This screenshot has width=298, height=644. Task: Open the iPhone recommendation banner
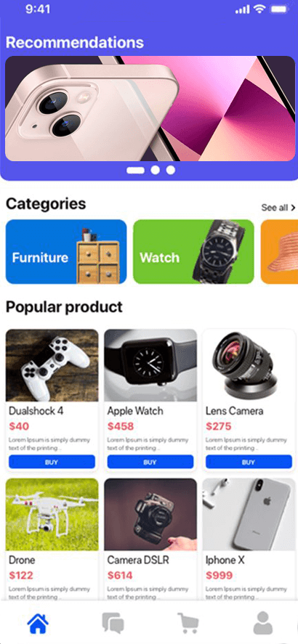[150, 108]
